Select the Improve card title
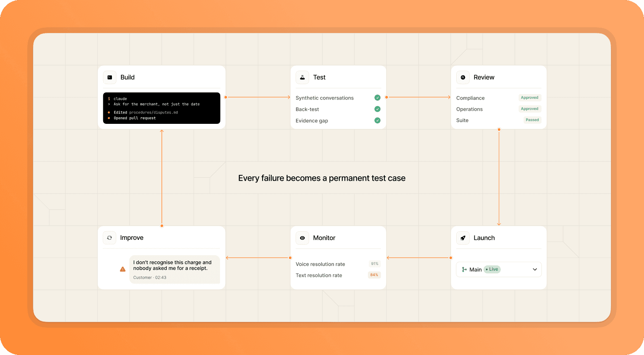 pyautogui.click(x=132, y=238)
